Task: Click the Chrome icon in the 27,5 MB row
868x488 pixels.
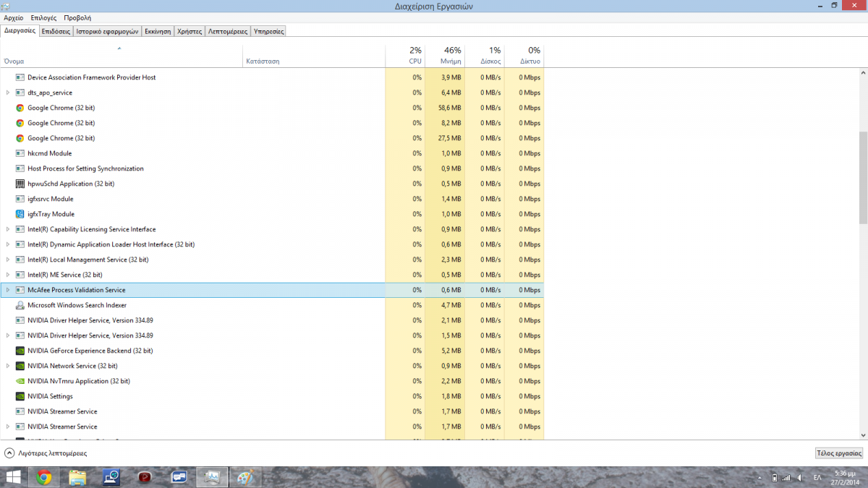Action: tap(20, 138)
